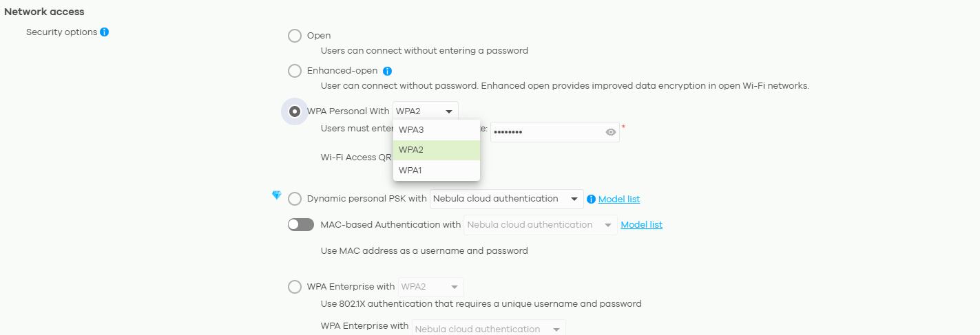980x335 pixels.
Task: Select the WPA Enterprise with radio button
Action: (295, 287)
